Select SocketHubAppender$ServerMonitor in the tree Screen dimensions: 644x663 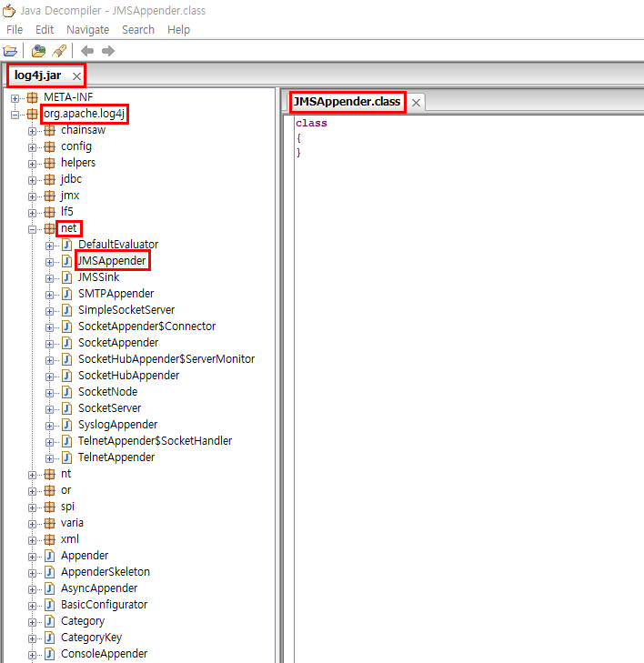click(166, 359)
